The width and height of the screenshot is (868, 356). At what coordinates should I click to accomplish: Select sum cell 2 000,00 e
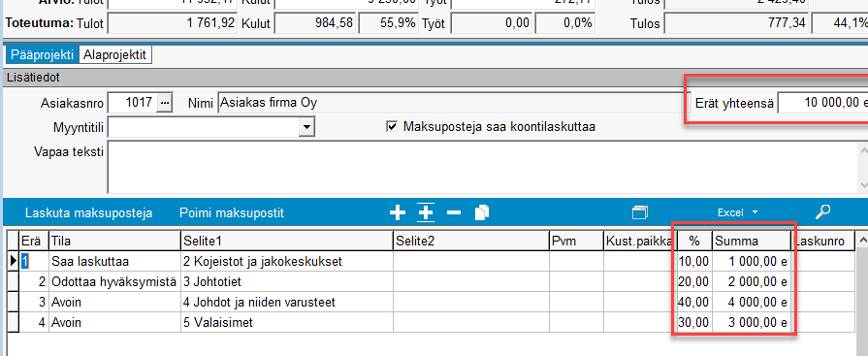[751, 282]
